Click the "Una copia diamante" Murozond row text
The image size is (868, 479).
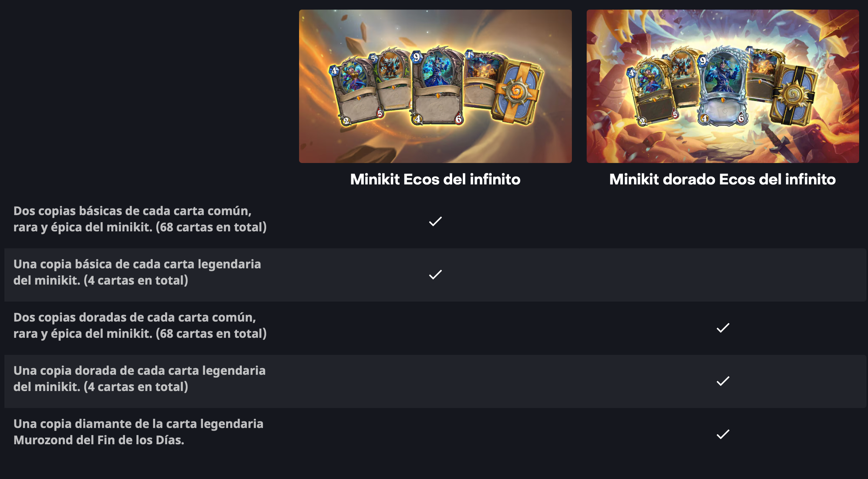pyautogui.click(x=138, y=432)
